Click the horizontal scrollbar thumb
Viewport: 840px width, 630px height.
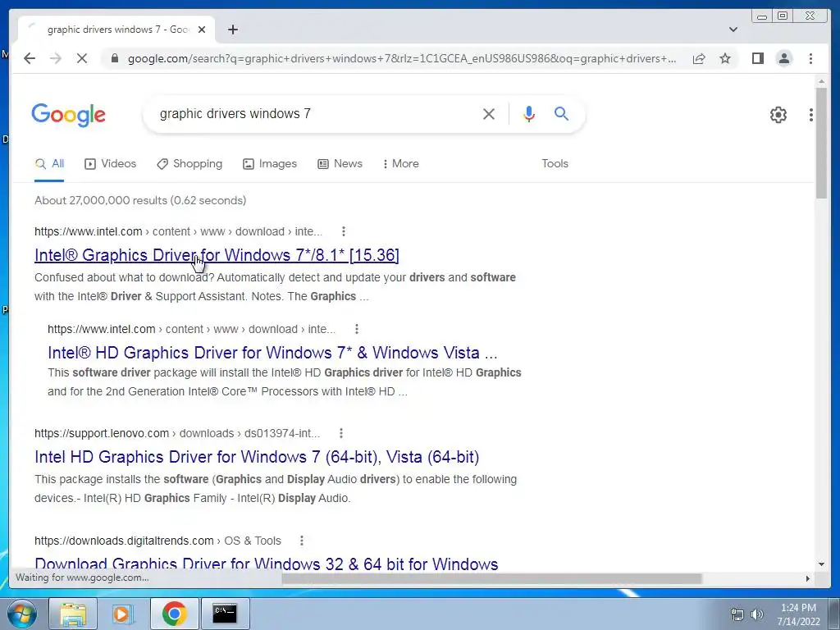coord(492,578)
